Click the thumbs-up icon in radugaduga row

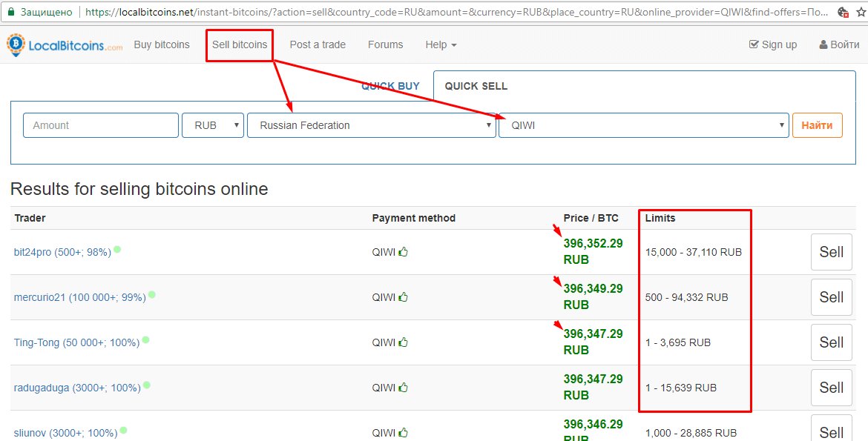pos(403,388)
